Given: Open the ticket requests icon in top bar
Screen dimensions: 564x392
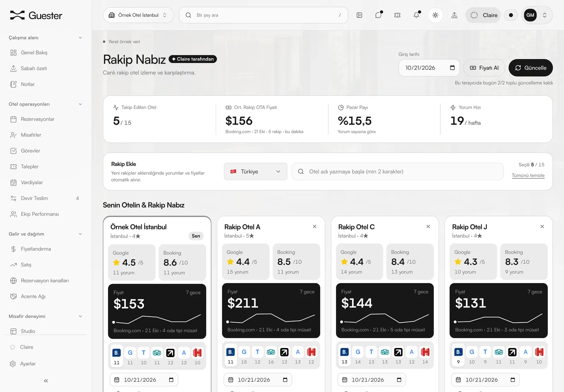Looking at the screenshot, I should 397,15.
